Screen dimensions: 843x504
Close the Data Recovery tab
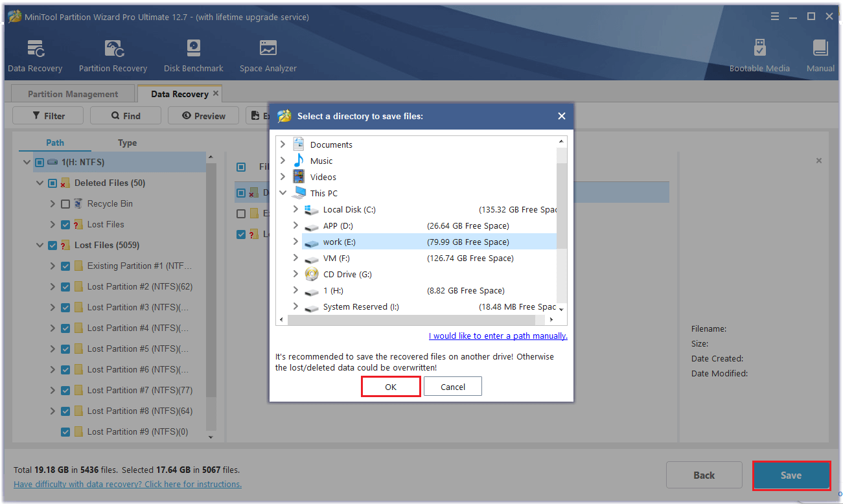216,93
